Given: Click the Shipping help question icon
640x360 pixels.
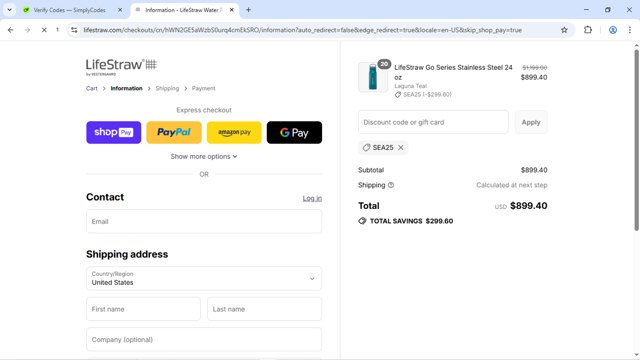Looking at the screenshot, I should point(391,185).
